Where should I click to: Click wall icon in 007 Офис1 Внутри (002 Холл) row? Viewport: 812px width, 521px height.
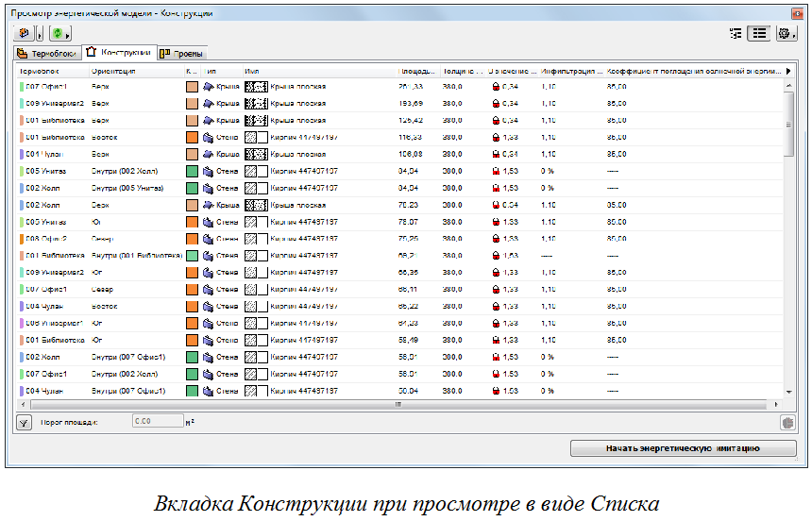click(208, 374)
